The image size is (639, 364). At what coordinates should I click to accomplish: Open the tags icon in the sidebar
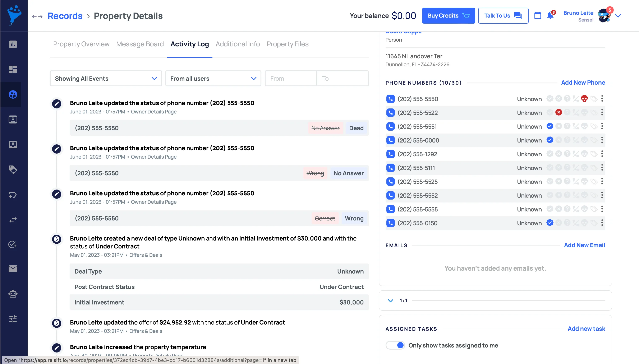point(13,170)
